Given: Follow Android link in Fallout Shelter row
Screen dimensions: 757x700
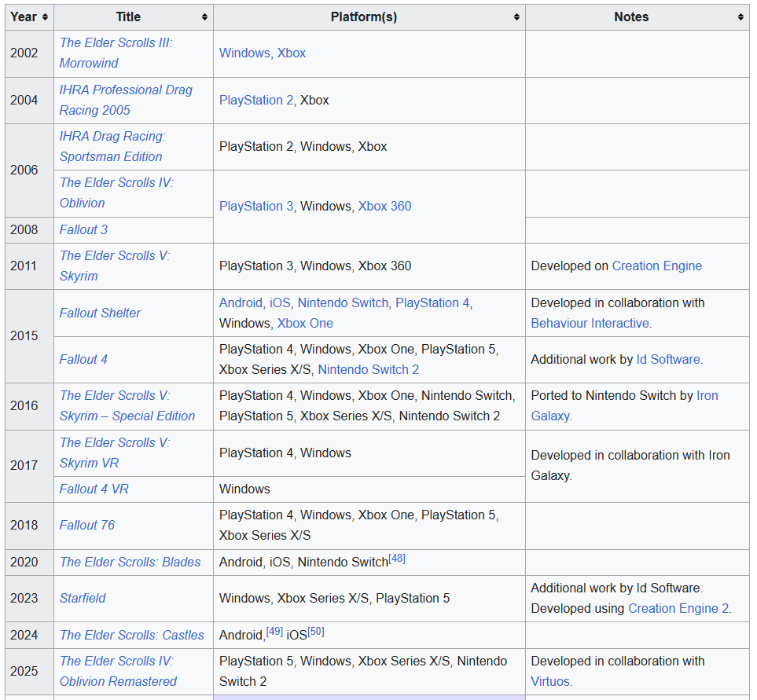Looking at the screenshot, I should [241, 302].
